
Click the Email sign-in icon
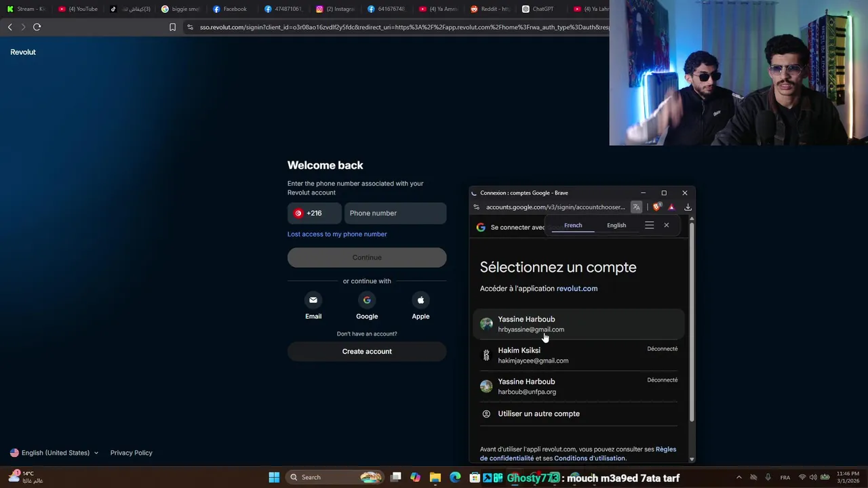(x=313, y=300)
